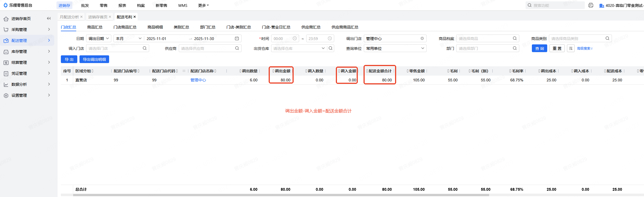Sort by 配送金额合计 column header
The width and height of the screenshot is (644, 197).
click(x=379, y=71)
